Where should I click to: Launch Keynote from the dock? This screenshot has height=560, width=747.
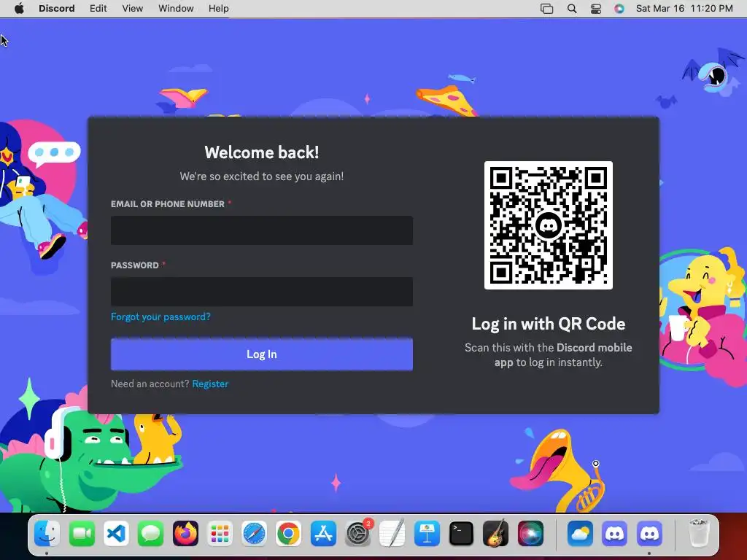[x=427, y=533]
